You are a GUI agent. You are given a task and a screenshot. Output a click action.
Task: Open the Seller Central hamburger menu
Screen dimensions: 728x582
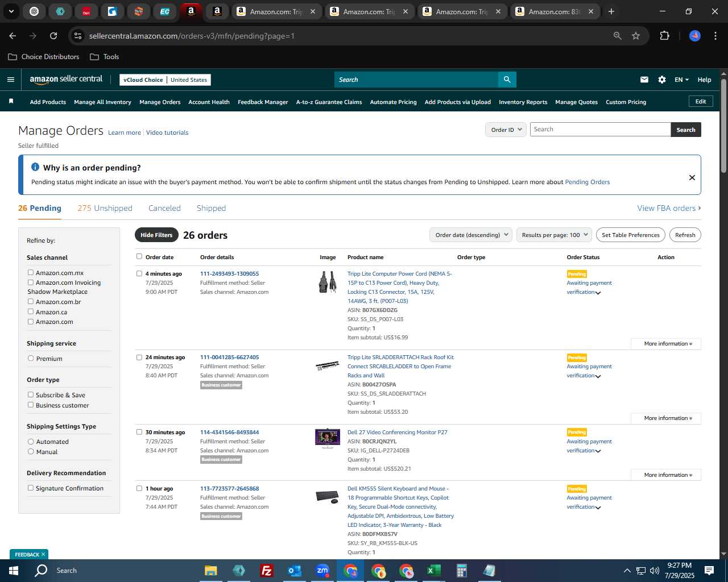pos(11,80)
